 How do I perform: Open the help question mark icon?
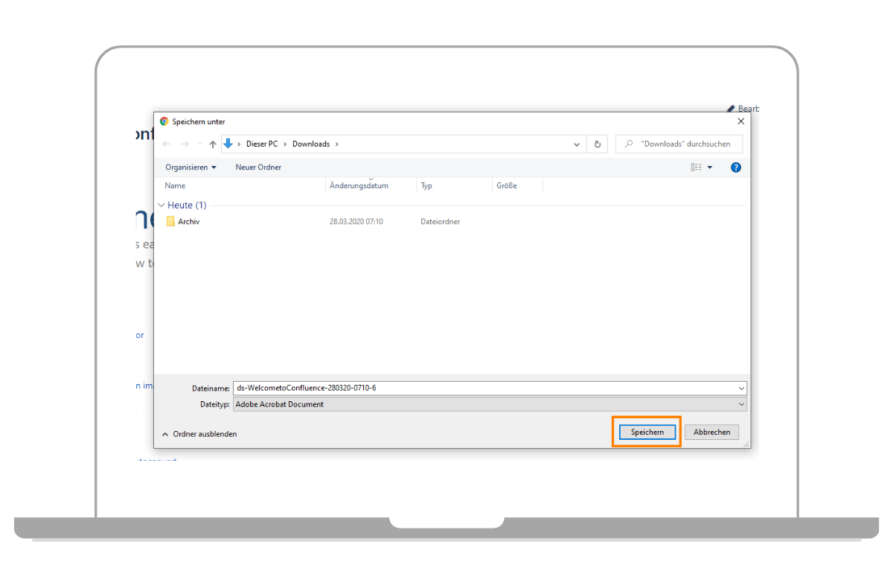tap(736, 167)
